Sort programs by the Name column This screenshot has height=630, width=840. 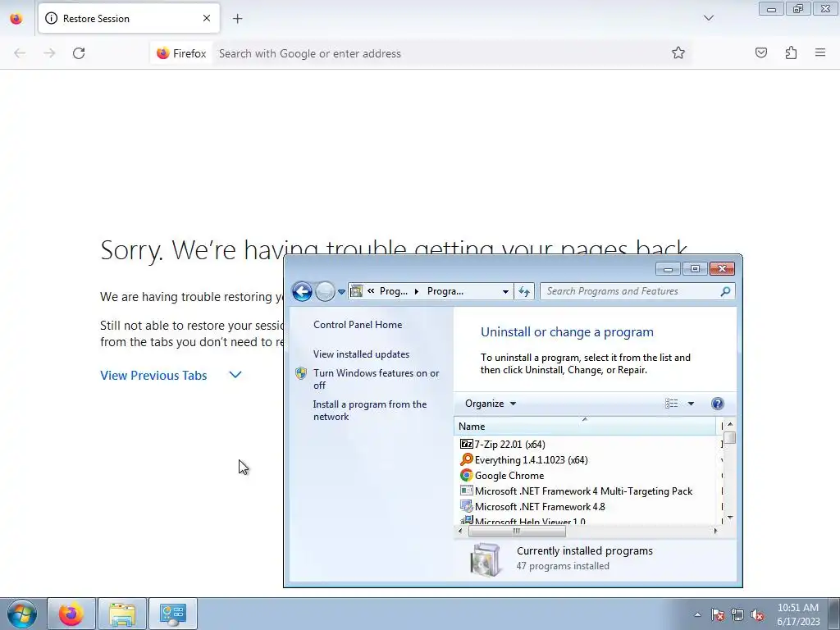pos(584,427)
